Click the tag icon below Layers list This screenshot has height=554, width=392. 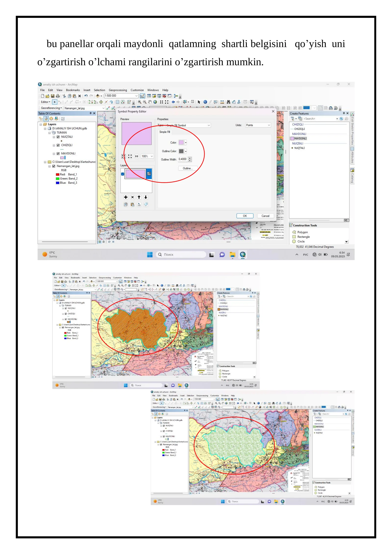pyautogui.click(x=146, y=204)
